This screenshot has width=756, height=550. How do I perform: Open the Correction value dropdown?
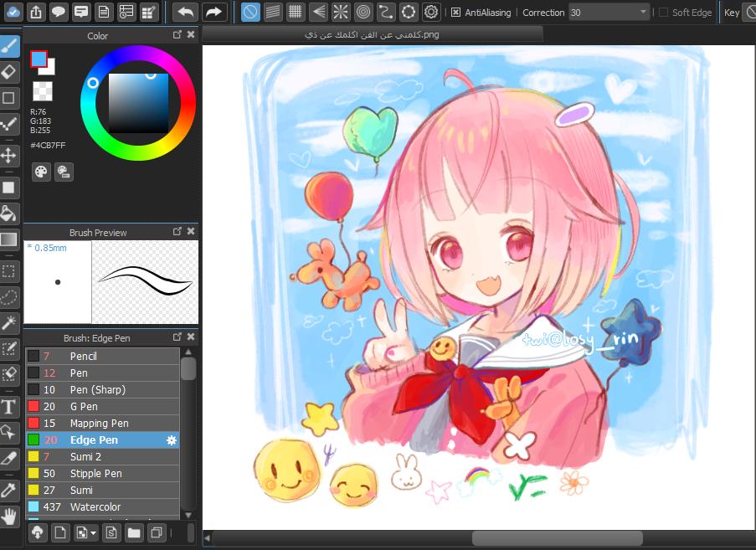pyautogui.click(x=643, y=12)
